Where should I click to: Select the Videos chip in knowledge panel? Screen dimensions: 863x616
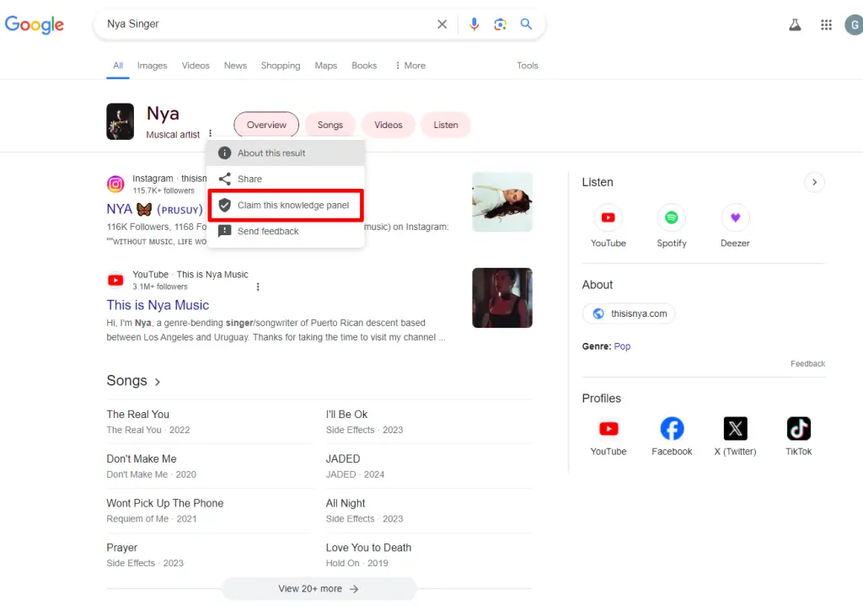coord(389,125)
